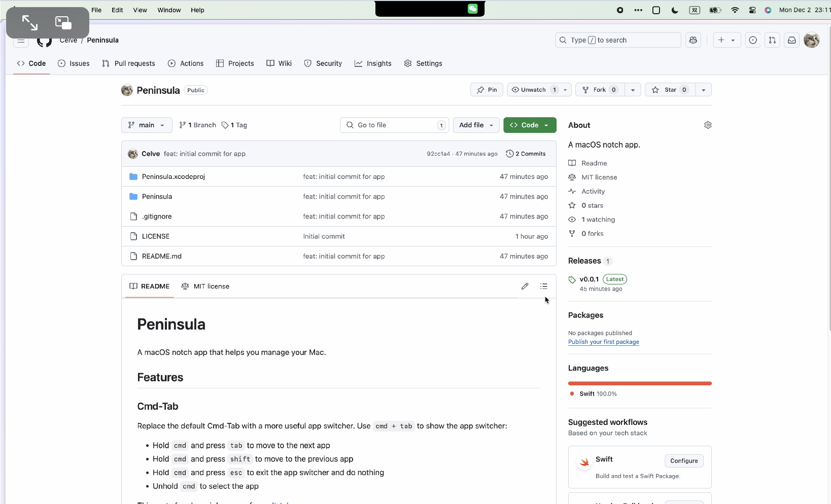Click the v0.0.1 release tag

589,279
